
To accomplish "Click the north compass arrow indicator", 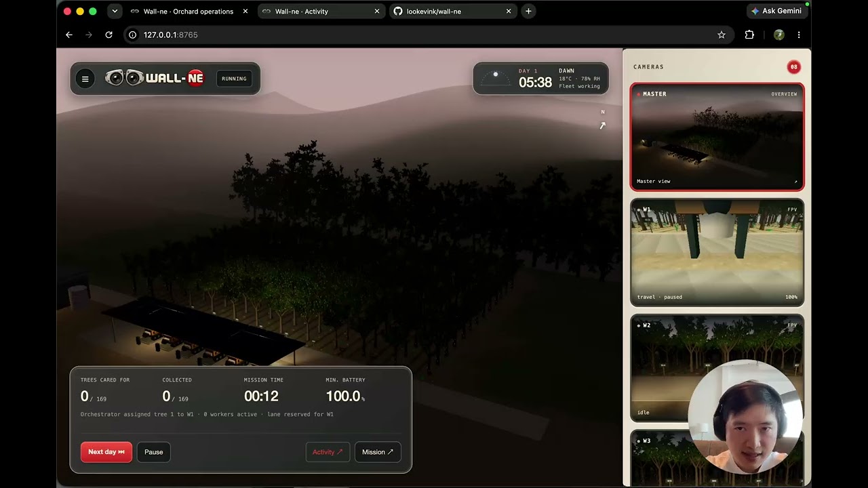I will point(602,125).
